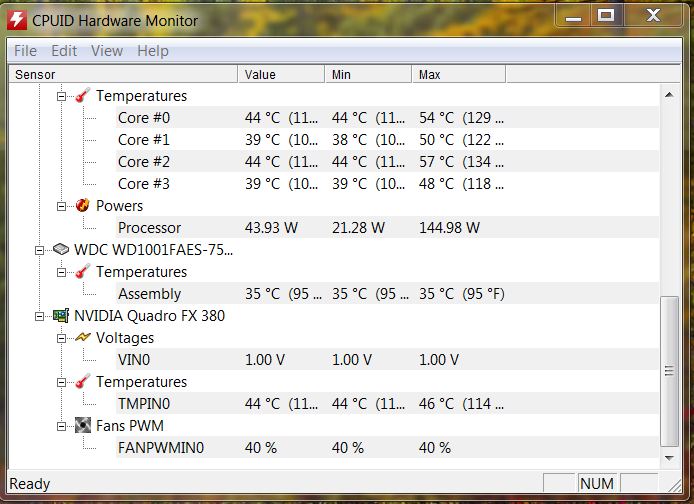Click the Min column header

click(368, 74)
